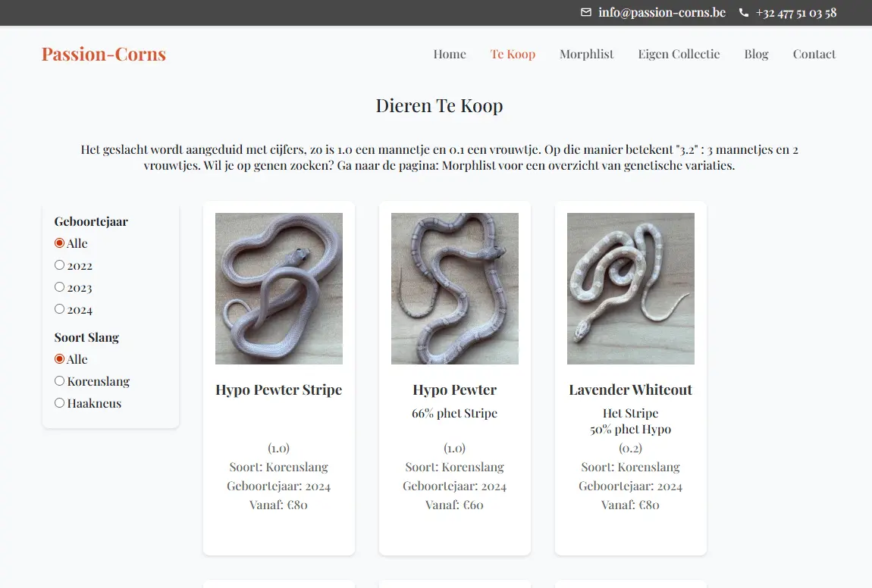The height and width of the screenshot is (588, 872).
Task: Visit the Blog page
Action: point(756,54)
